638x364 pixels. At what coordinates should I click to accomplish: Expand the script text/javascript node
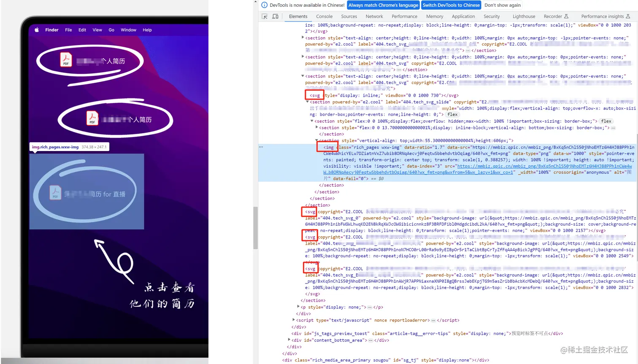click(294, 320)
